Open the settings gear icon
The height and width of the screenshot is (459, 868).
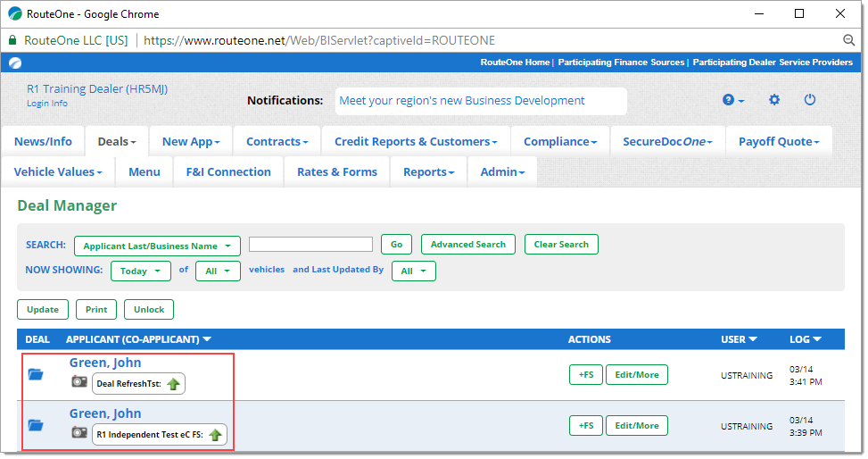pos(774,100)
